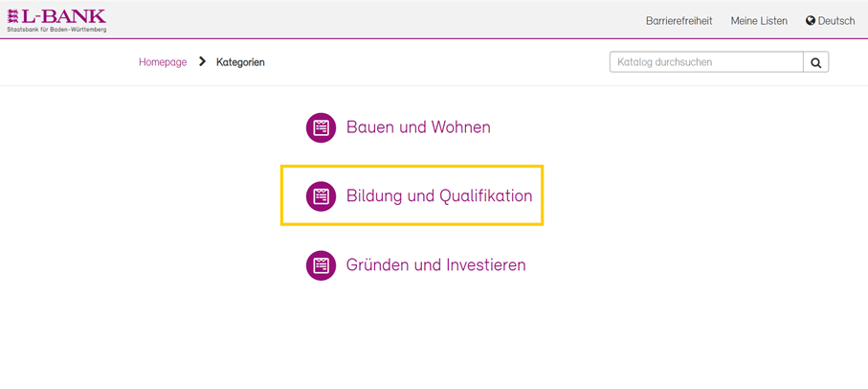Screen dimensions: 868x389
Task: Open the Bildung und Qualifikation text link
Action: tap(438, 196)
